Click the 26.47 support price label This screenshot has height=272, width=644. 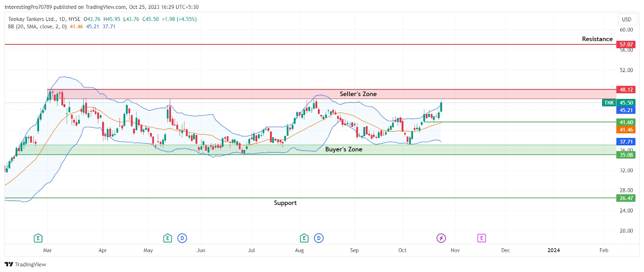(626, 198)
